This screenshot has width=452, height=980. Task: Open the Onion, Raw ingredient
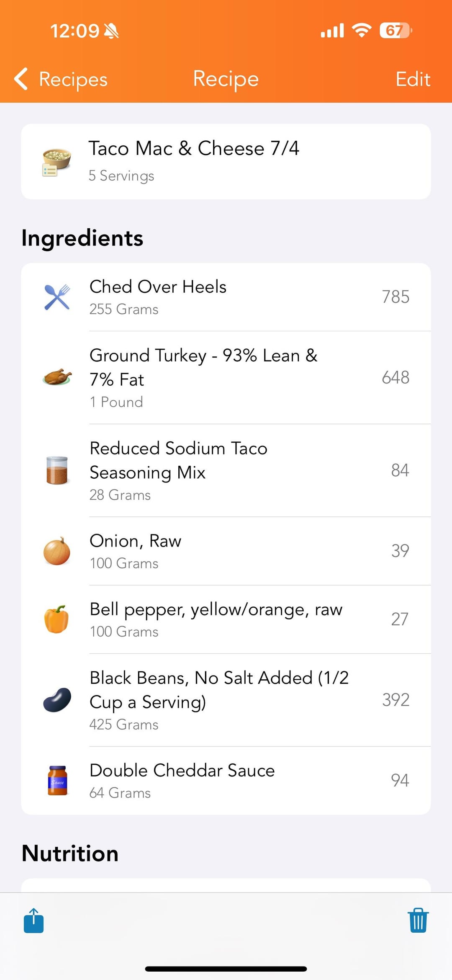pos(226,551)
